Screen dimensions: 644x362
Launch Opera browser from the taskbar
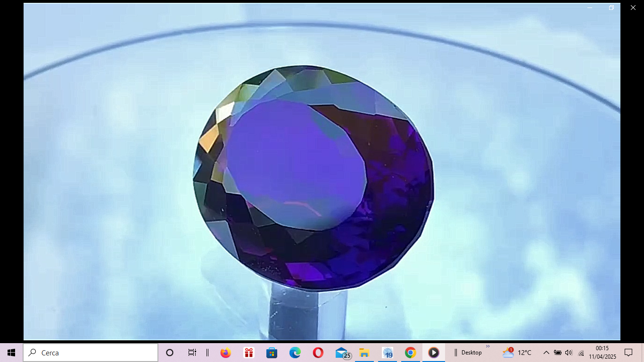pyautogui.click(x=318, y=353)
